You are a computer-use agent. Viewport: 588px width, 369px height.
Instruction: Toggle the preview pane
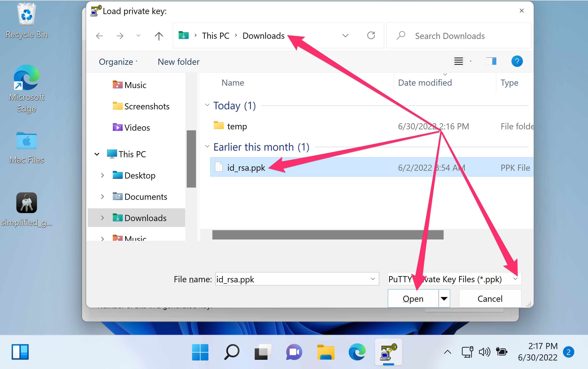491,61
